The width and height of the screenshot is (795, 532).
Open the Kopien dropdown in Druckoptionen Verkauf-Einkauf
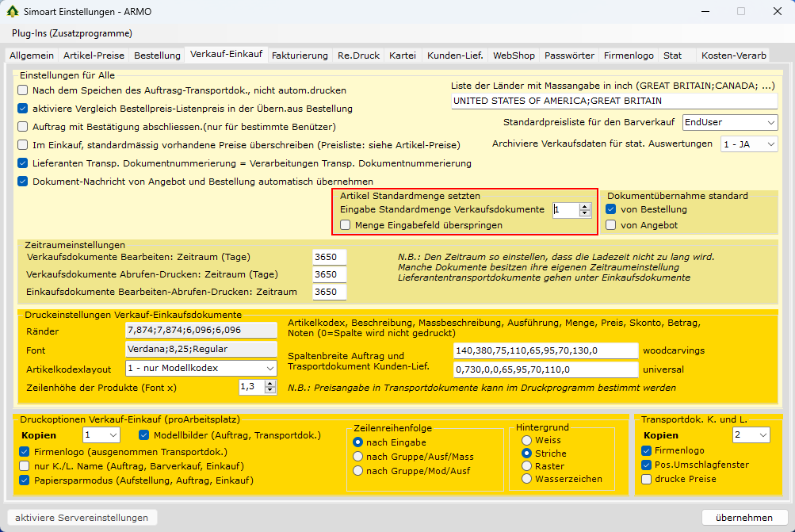click(101, 435)
